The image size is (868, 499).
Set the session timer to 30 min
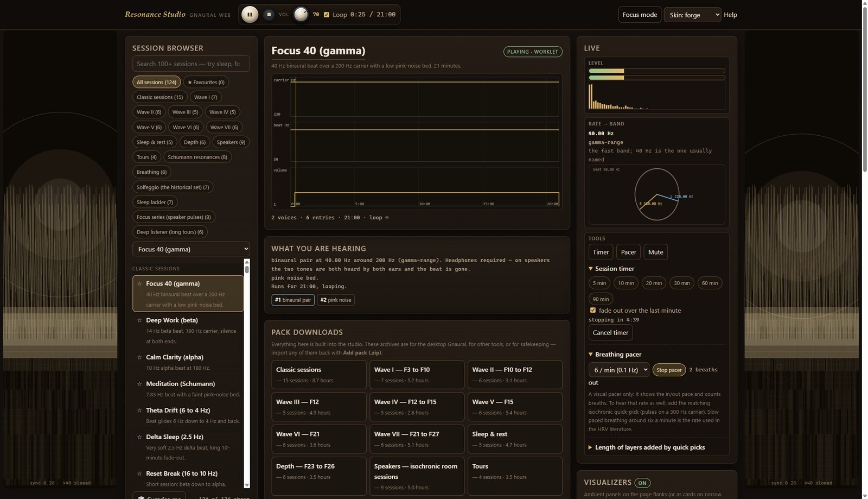(681, 283)
